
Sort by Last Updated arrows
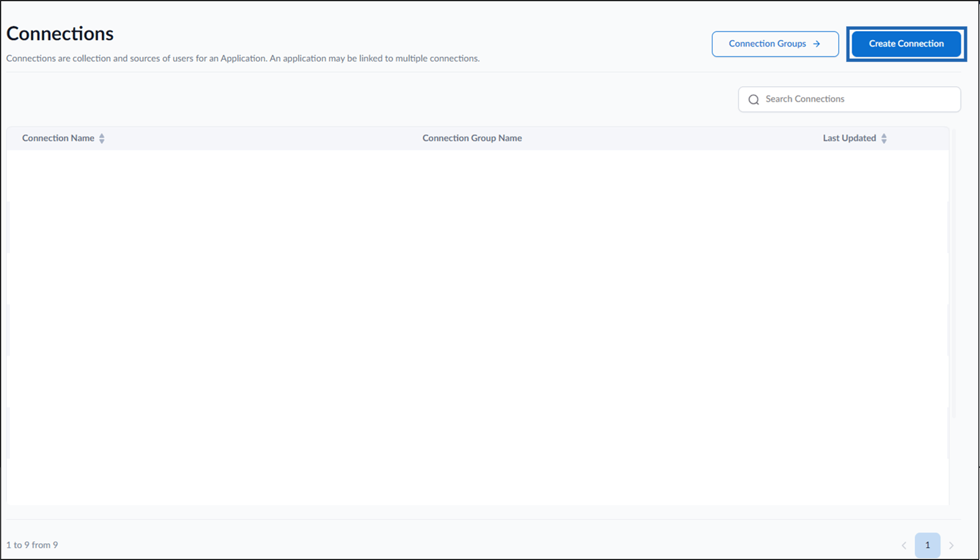pos(884,138)
